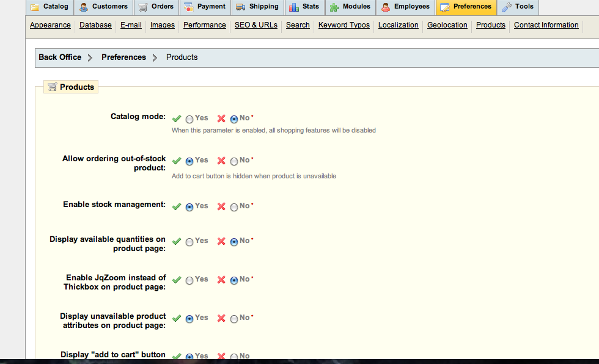Click green checkmark for Enable JqZoom

[177, 280]
